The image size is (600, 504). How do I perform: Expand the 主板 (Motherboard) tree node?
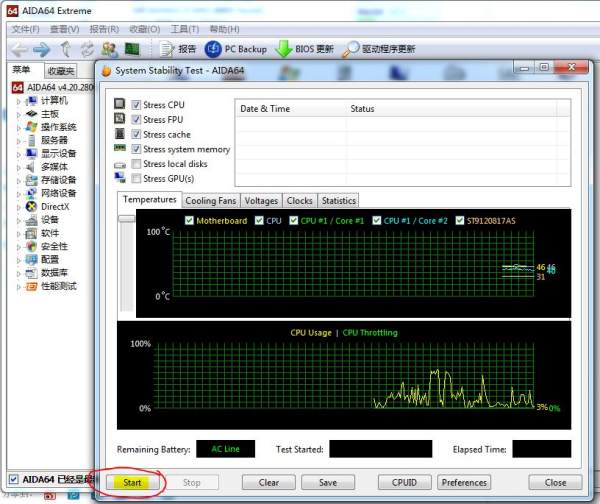(18, 114)
